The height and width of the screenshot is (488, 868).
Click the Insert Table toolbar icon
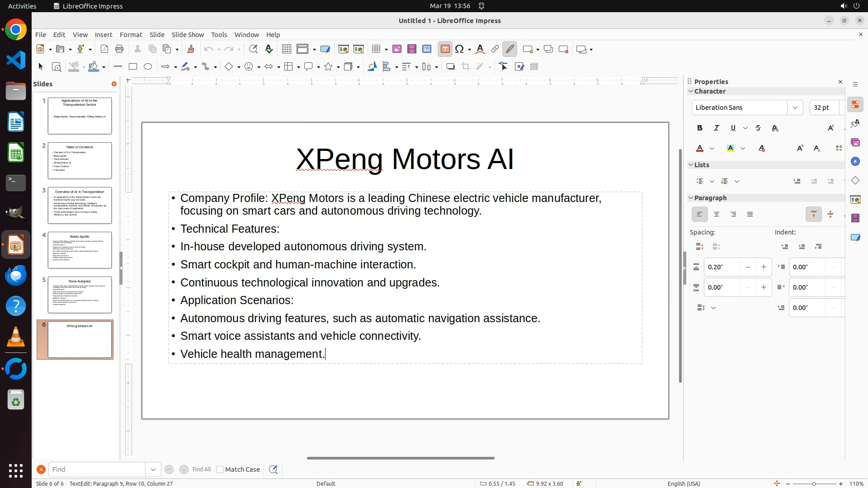[376, 49]
